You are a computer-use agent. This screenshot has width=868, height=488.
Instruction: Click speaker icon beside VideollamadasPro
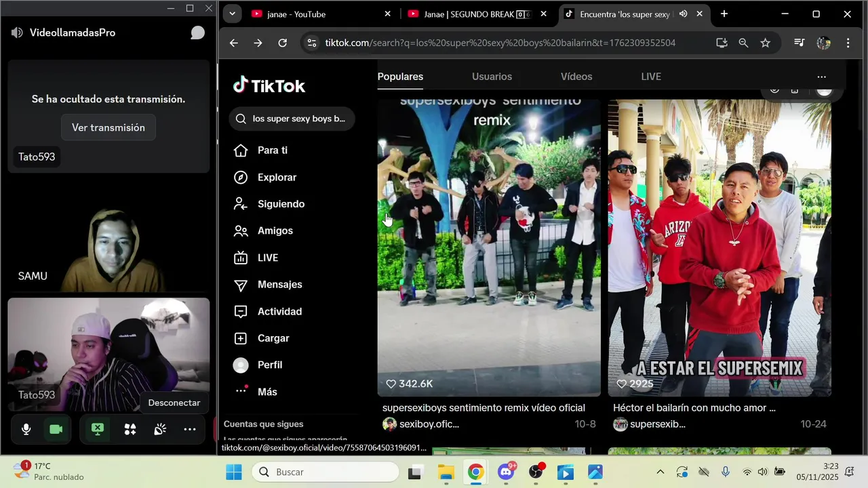click(x=17, y=33)
